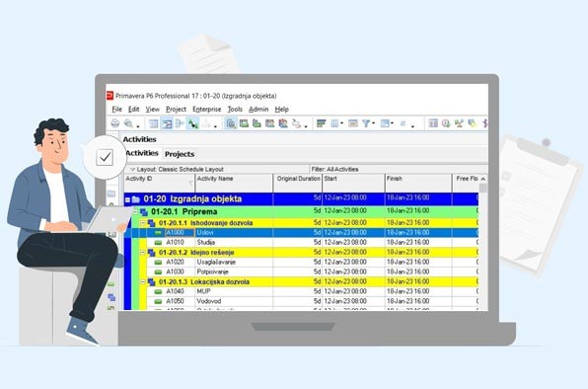This screenshot has height=389, width=588.
Task: Click the table grid icon in Tools group
Action: (x=433, y=123)
